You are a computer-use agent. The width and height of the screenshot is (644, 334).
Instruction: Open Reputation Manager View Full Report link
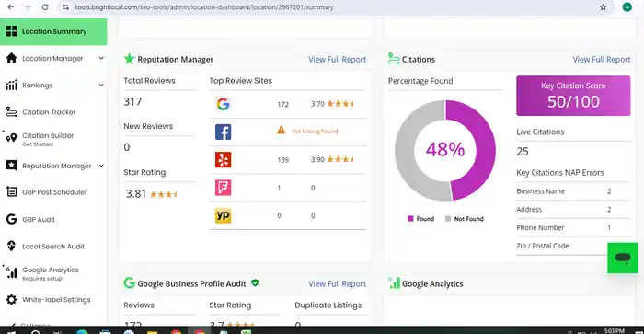click(x=338, y=60)
